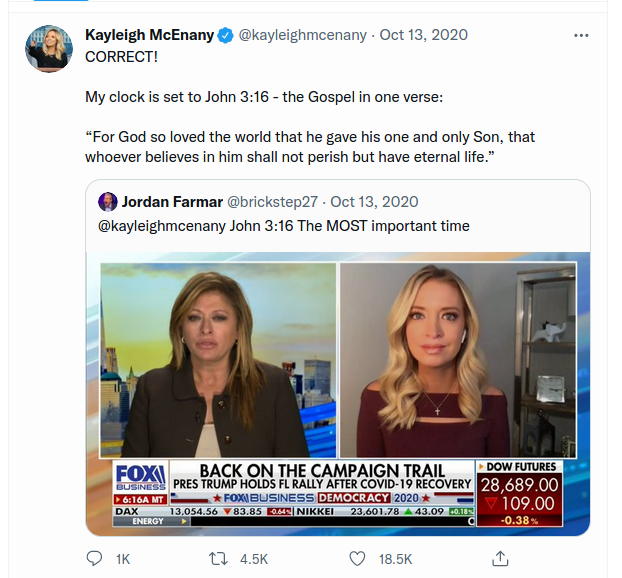
Task: Click Jordan Farmar name in quoted tweet
Action: [x=172, y=202]
